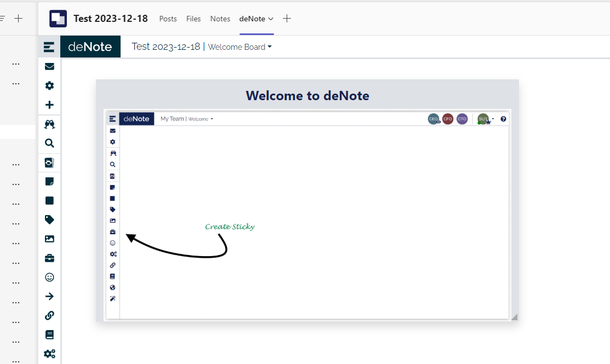Select the image picture tool
This screenshot has width=610, height=364.
pos(49,239)
